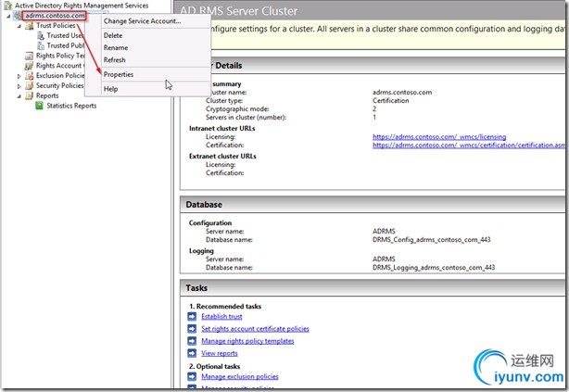Click arrow icon beside Set rights account certificate policies
Screen dimensions: 569x392
tap(192, 329)
